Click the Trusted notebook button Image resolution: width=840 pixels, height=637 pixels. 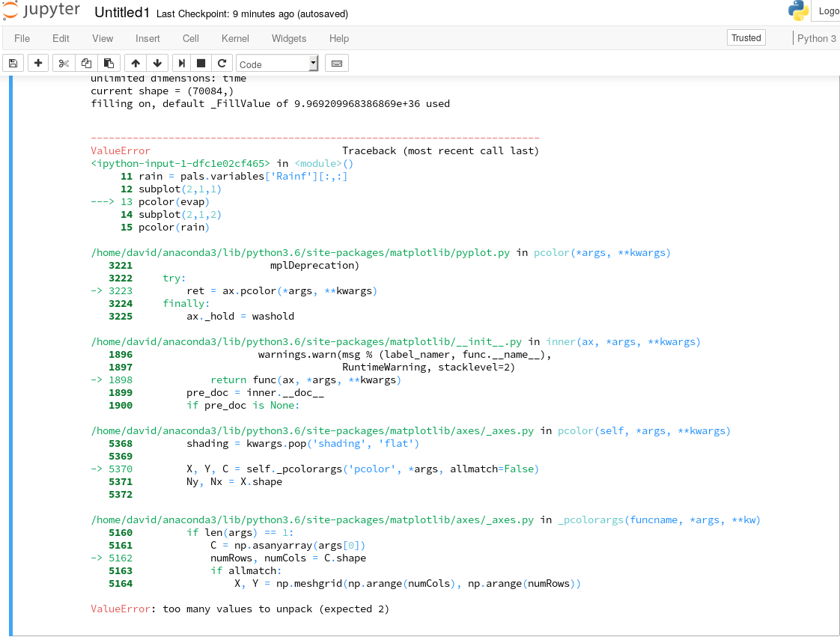(x=746, y=38)
